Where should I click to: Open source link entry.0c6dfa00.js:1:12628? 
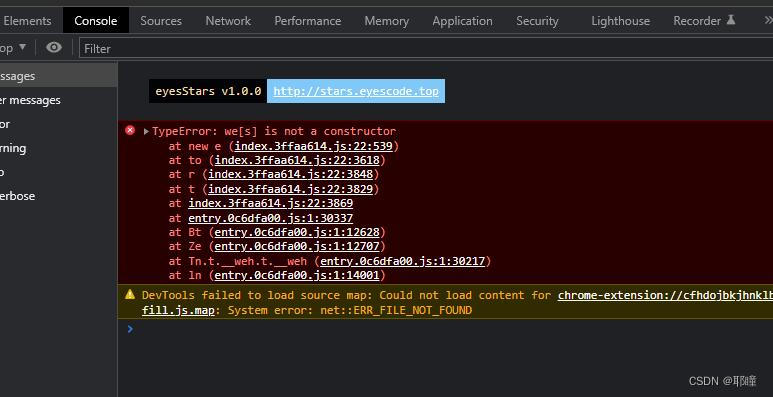[297, 232]
